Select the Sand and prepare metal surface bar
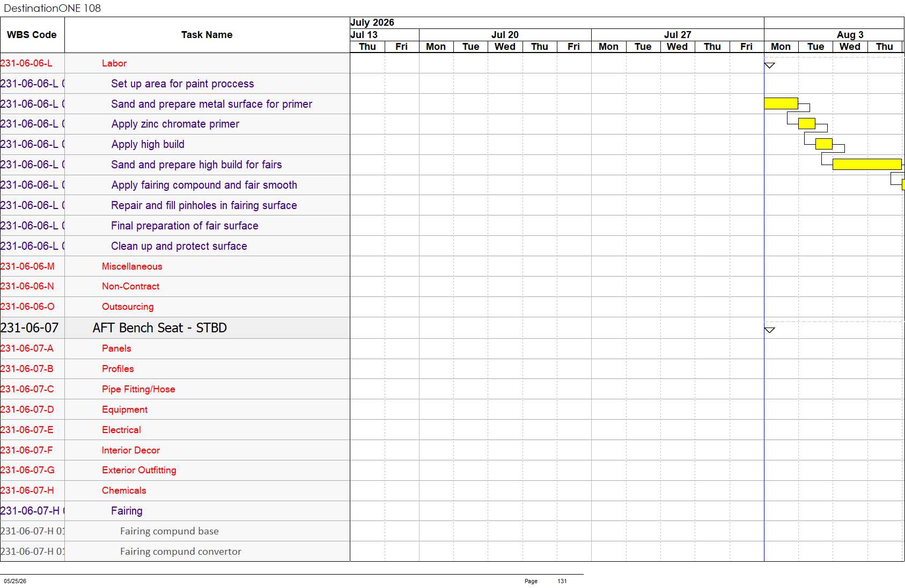Image resolution: width=905 pixels, height=588 pixels. coord(781,103)
